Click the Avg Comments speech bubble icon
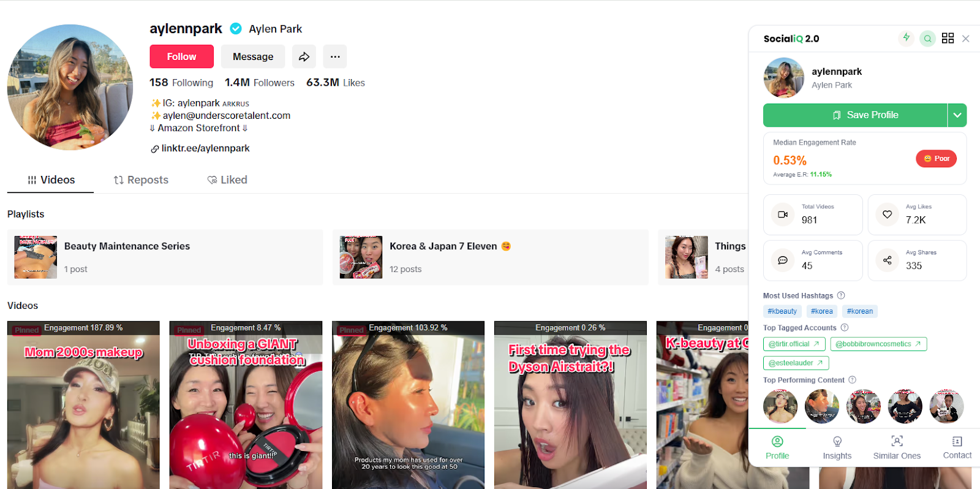This screenshot has width=980, height=489. [783, 260]
